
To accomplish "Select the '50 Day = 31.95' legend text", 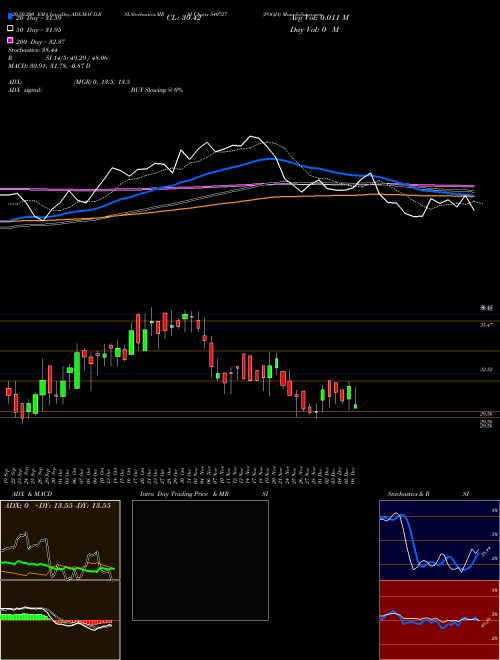I will [x=39, y=29].
